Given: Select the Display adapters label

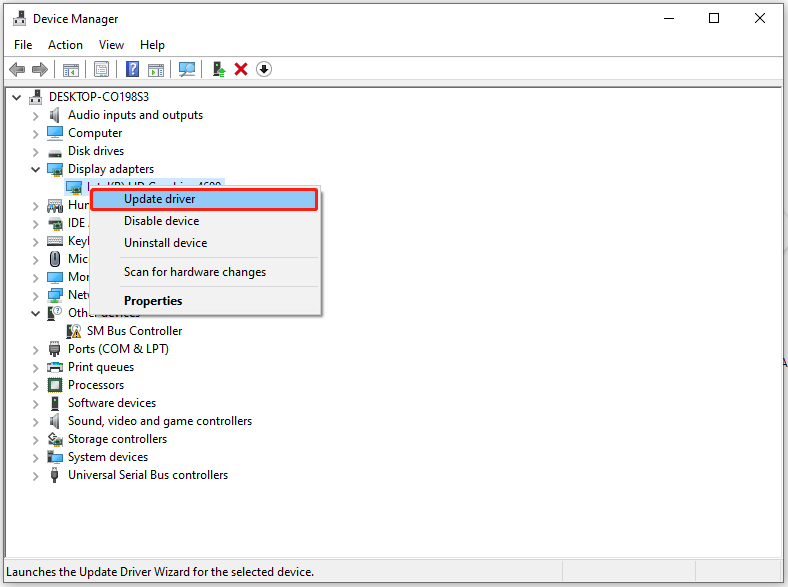Looking at the screenshot, I should [111, 169].
